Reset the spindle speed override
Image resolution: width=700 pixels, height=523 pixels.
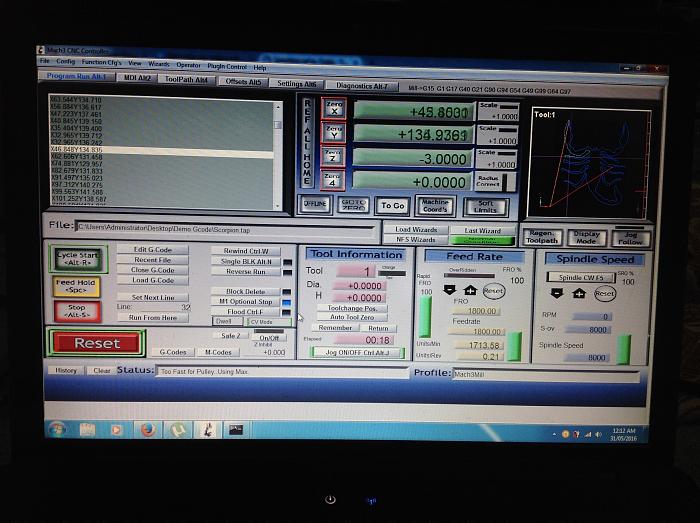click(604, 294)
